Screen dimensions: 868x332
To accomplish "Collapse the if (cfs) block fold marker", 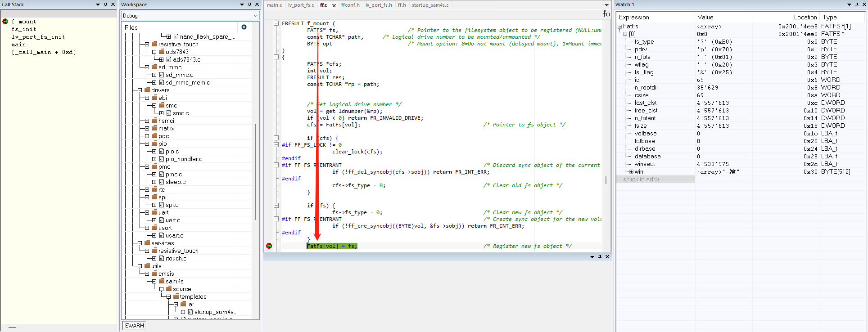I will click(276, 138).
